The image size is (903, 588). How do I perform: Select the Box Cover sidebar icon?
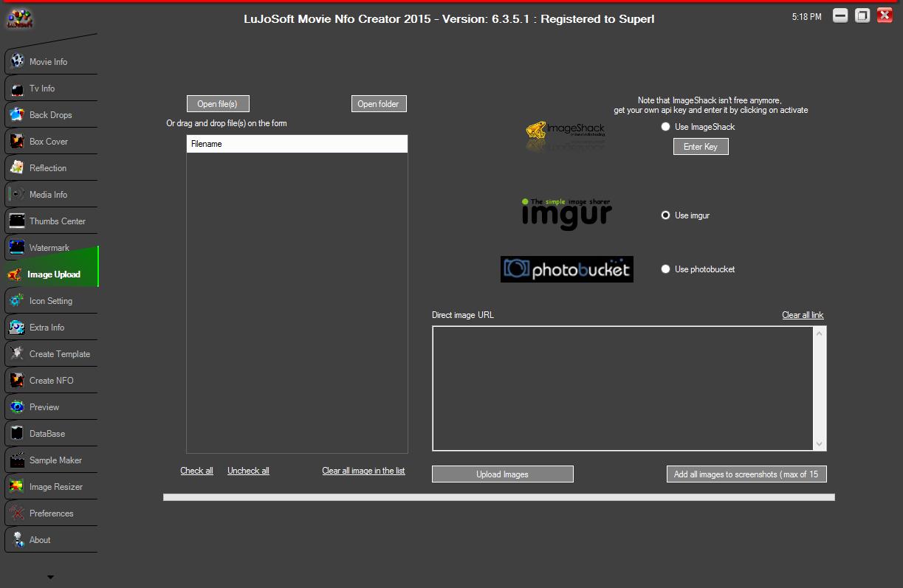[x=17, y=142]
